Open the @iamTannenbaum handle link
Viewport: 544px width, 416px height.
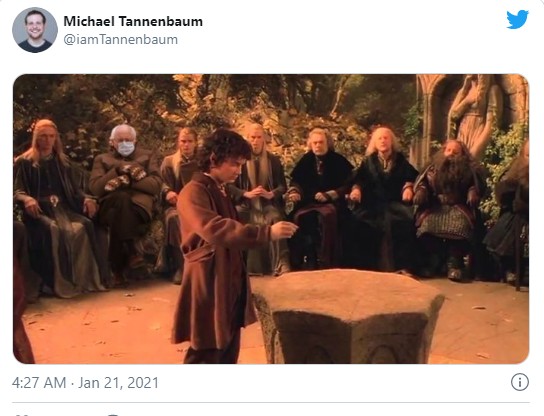(120, 40)
